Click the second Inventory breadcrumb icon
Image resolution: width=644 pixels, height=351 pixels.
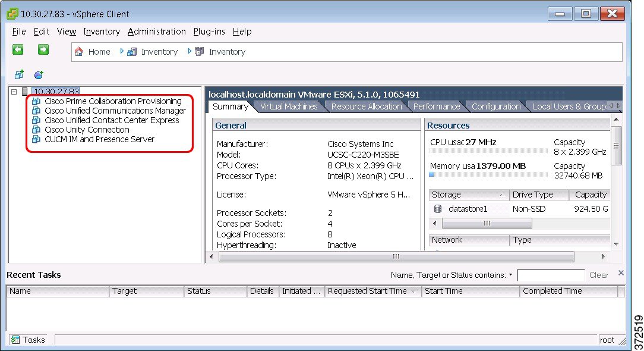(x=199, y=51)
